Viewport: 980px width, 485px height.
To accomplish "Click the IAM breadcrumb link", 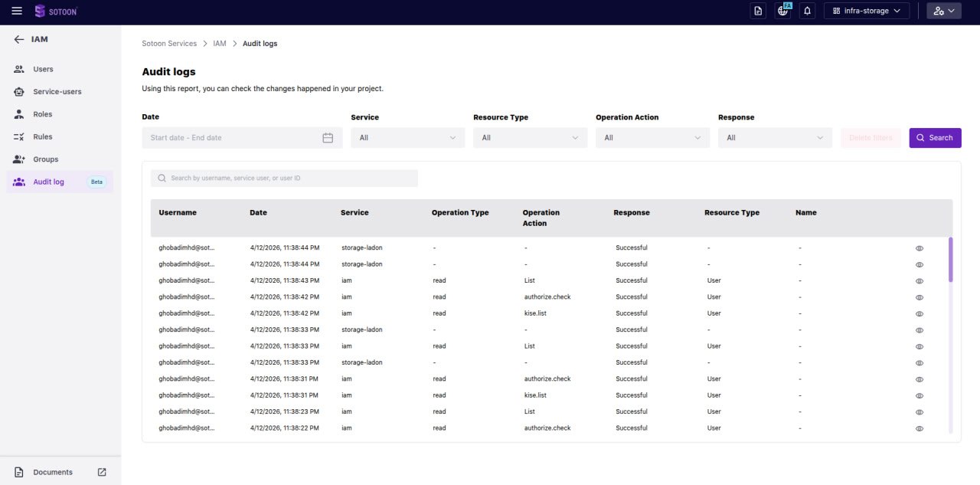I will coord(220,44).
